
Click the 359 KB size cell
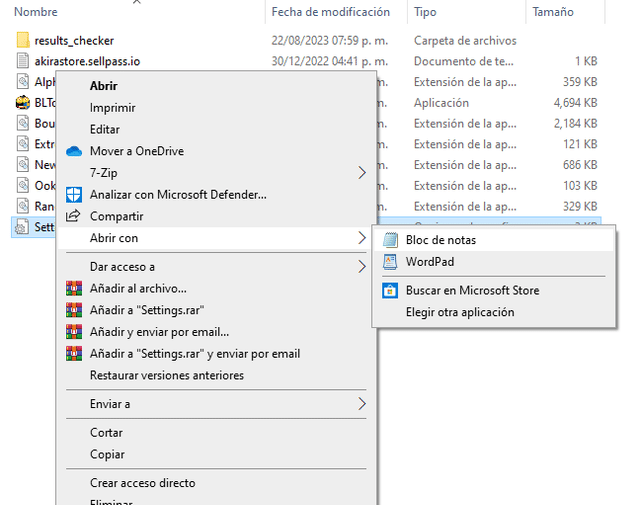pos(580,82)
